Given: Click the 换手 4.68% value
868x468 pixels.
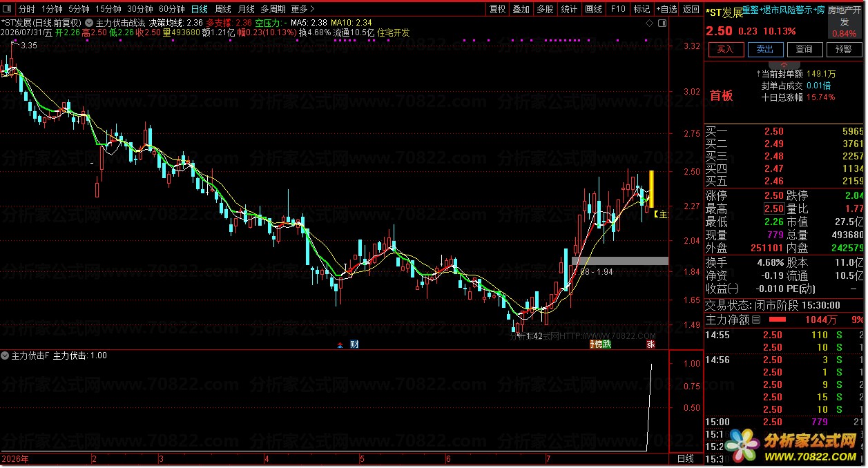Looking at the screenshot, I should 769,262.
